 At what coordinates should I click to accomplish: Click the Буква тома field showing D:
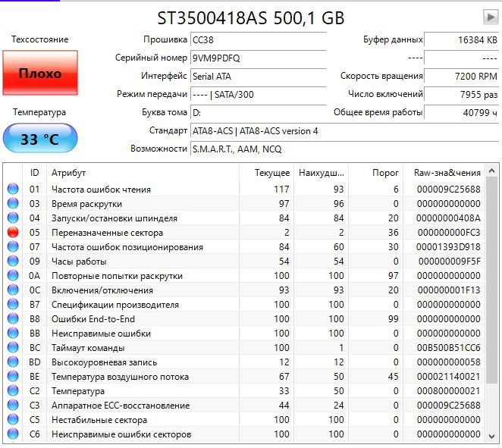258,113
